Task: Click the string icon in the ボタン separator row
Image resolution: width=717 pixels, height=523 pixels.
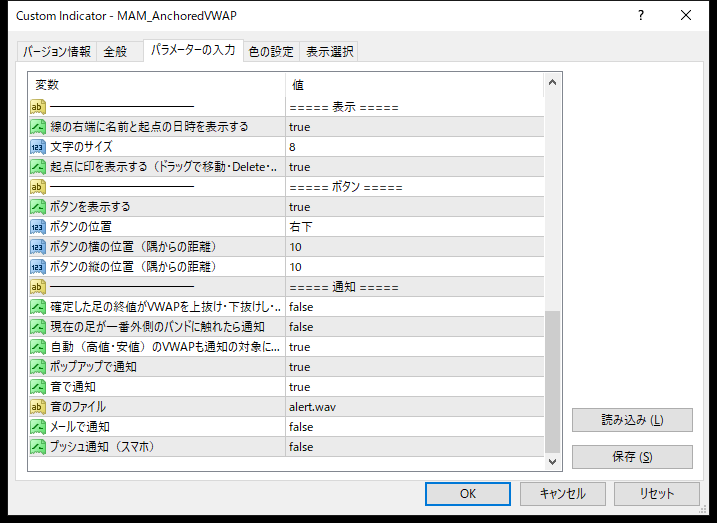Action: [38, 187]
